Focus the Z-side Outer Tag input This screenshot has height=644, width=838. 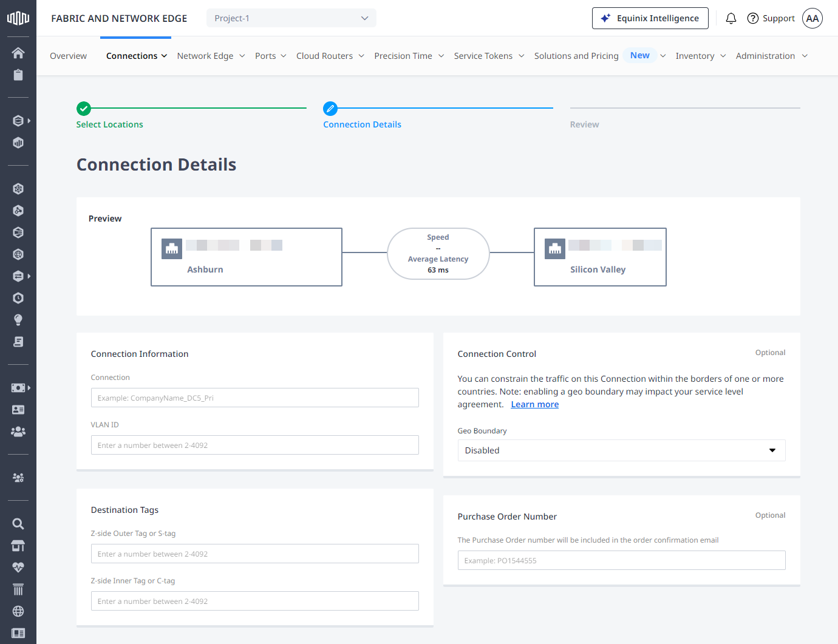pos(254,554)
